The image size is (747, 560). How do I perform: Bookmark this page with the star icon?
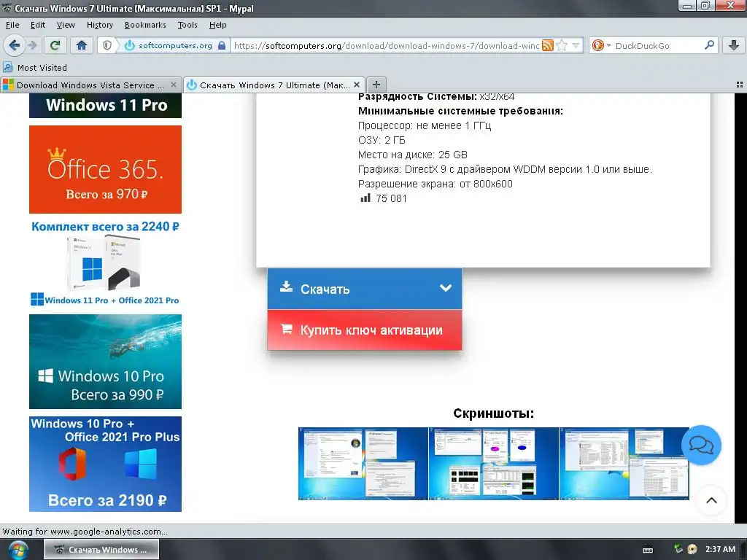click(x=562, y=46)
